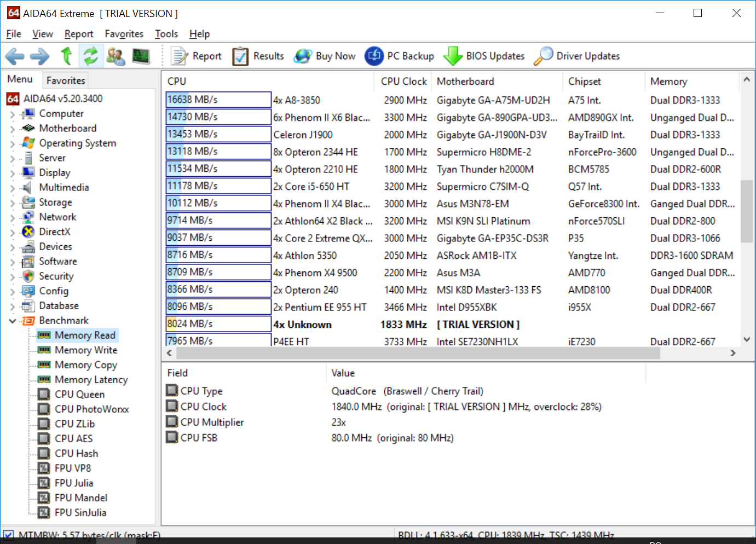This screenshot has height=544, width=756.
Task: Click the Back navigation arrow icon
Action: tap(15, 56)
